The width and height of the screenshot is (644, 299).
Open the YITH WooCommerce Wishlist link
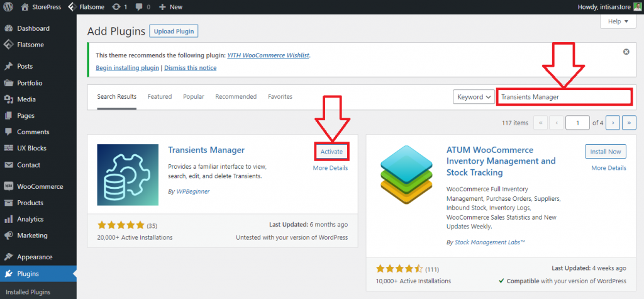268,55
